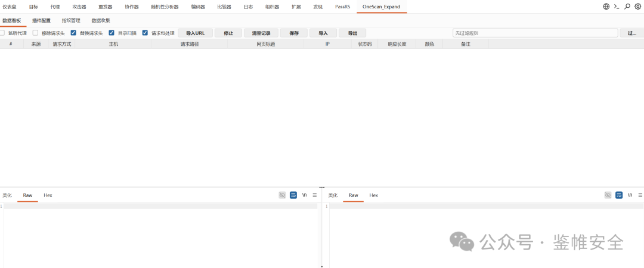Go to the 编码器 tab
This screenshot has height=268, width=644.
(x=198, y=7)
